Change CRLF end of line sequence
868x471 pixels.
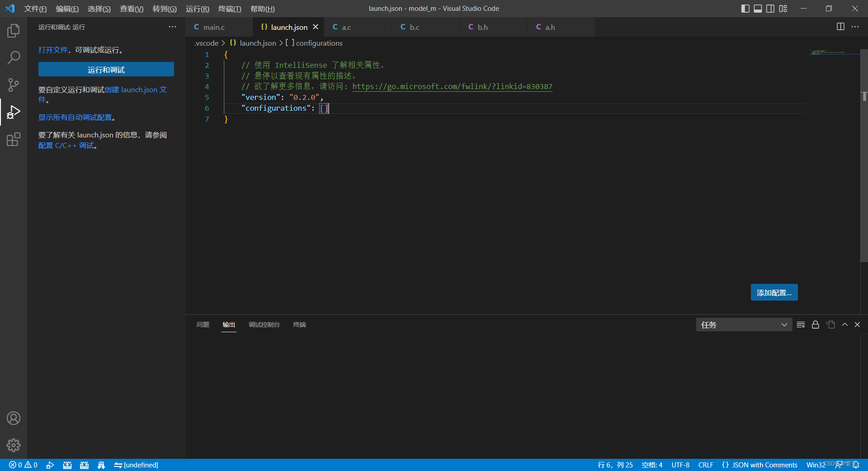click(705, 465)
